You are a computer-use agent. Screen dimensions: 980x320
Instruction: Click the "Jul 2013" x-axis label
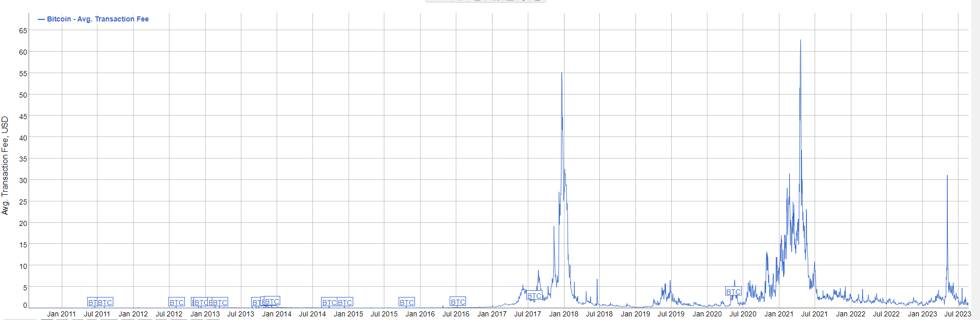click(x=241, y=314)
